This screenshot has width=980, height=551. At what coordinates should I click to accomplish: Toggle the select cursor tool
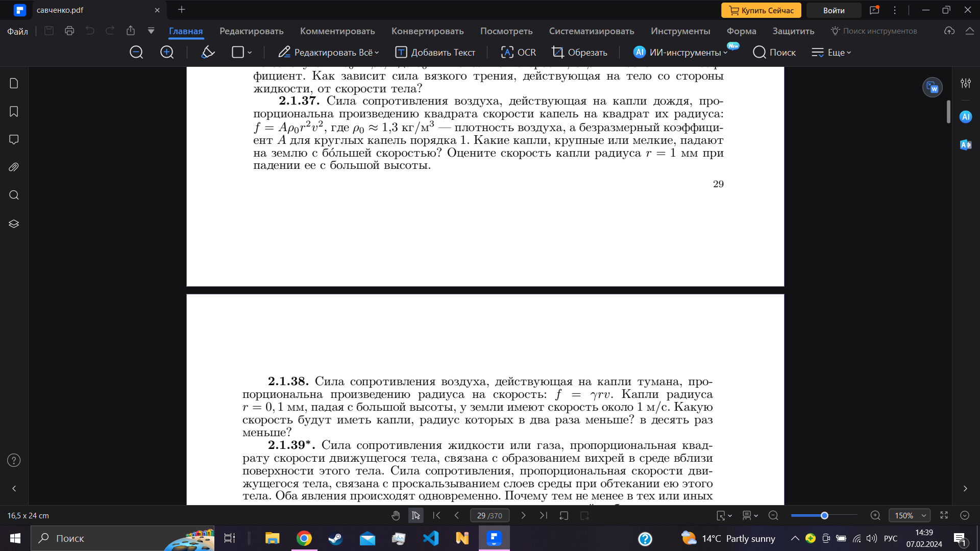point(416,516)
